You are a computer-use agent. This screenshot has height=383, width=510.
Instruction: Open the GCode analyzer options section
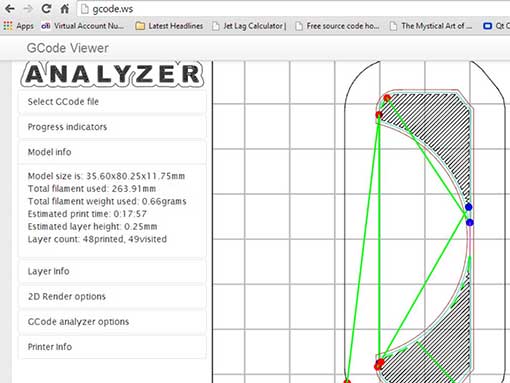pyautogui.click(x=112, y=322)
